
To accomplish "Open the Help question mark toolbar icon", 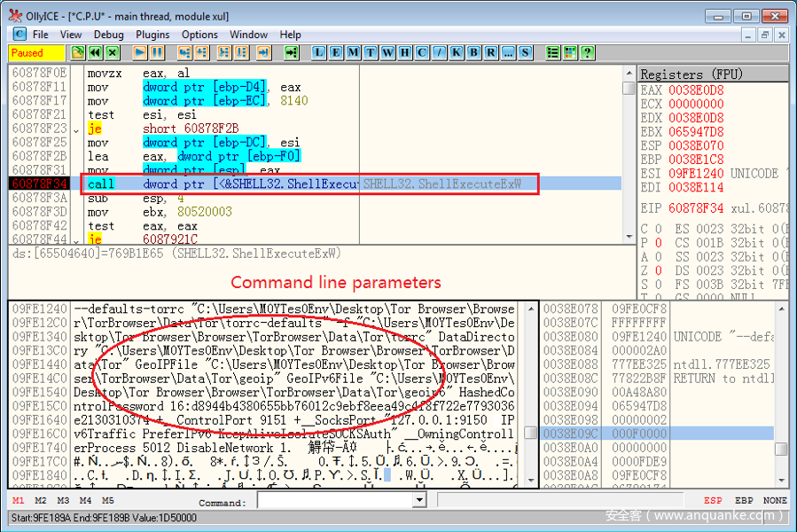I will (x=587, y=53).
